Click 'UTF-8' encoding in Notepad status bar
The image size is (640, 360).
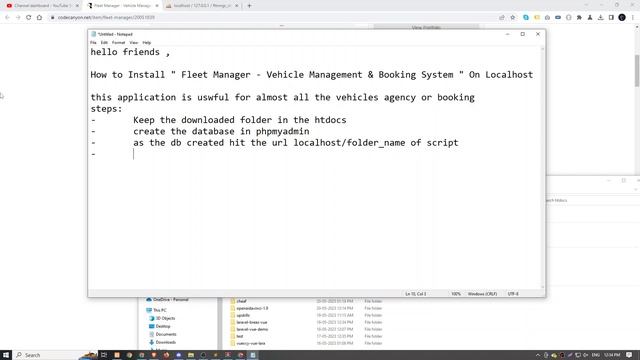[x=513, y=294]
